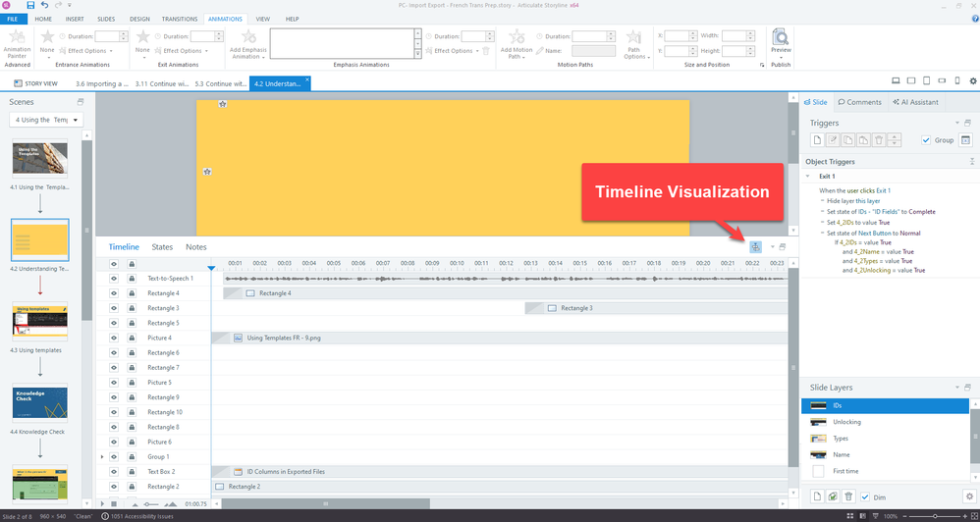Expand Group 1 in the timeline
This screenshot has height=522, width=980.
click(x=102, y=457)
